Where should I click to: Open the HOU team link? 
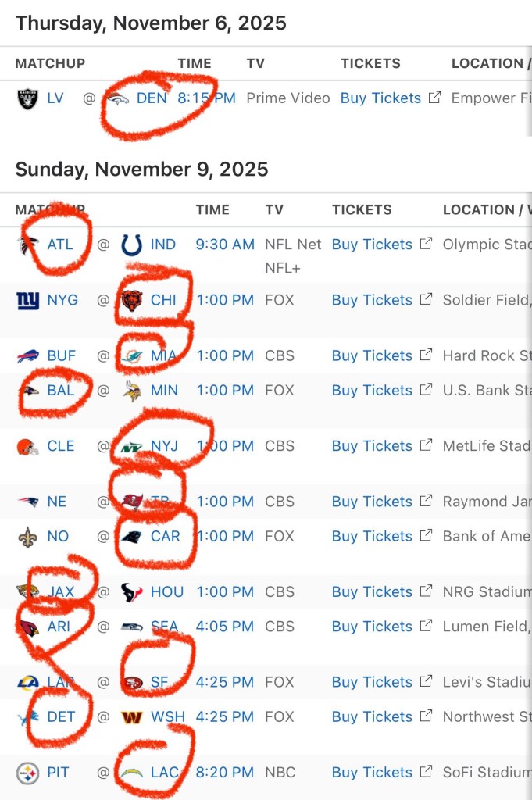click(x=167, y=592)
